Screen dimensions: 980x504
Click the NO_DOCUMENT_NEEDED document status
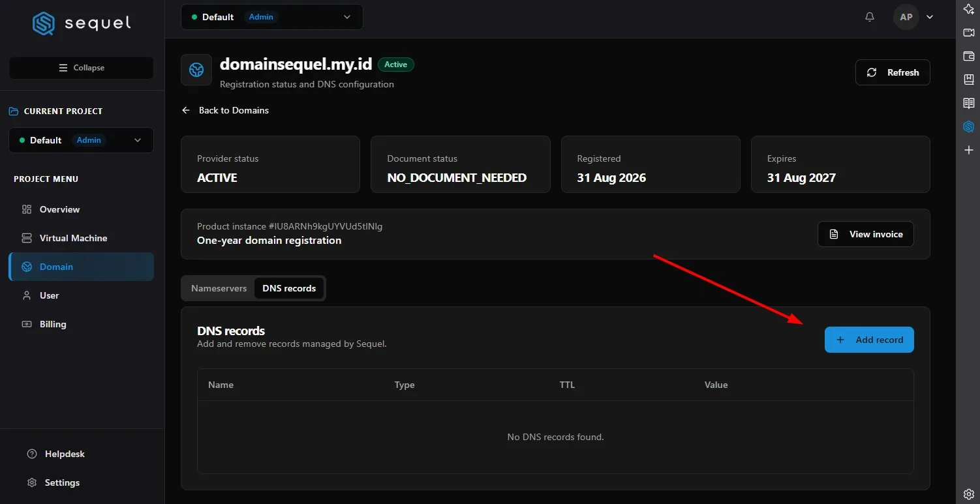click(x=457, y=178)
